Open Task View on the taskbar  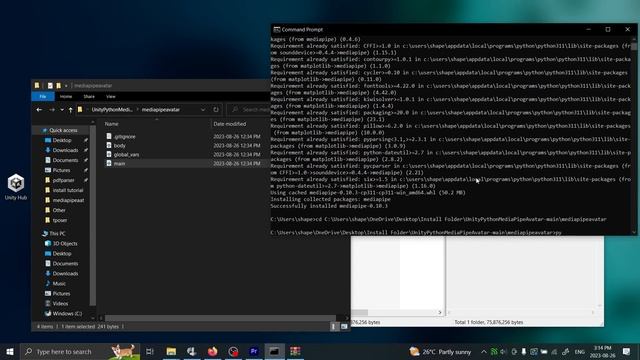[149, 351]
